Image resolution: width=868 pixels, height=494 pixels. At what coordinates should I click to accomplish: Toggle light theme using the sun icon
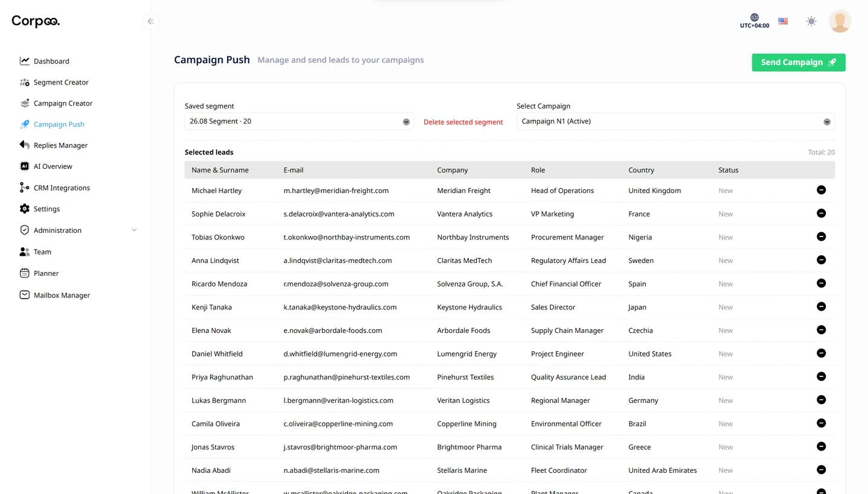click(x=811, y=21)
